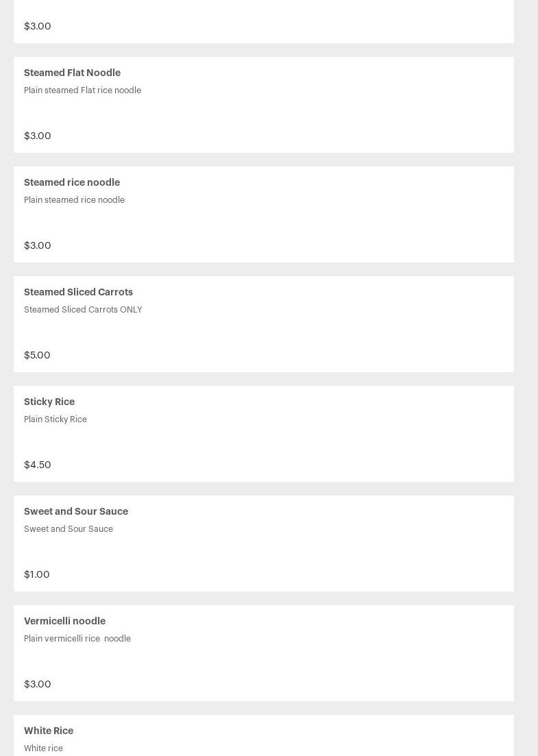The image size is (538, 756).
Task: Click the $3.00 Vermicelli noodle price
Action: pos(38,683)
